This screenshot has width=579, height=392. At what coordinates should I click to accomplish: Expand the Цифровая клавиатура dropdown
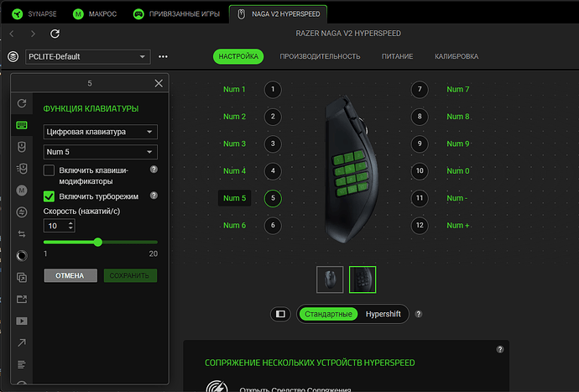click(x=101, y=132)
